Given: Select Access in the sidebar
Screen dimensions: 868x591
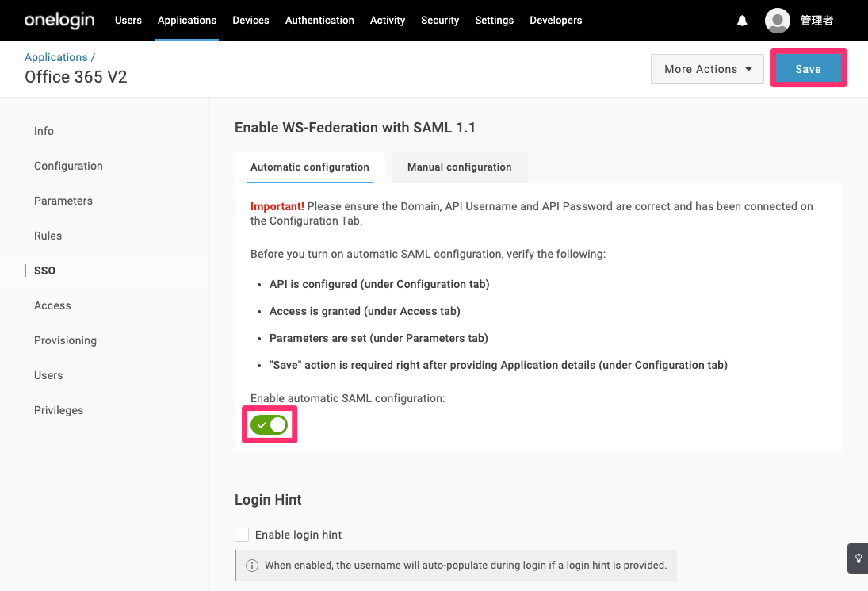Looking at the screenshot, I should tap(52, 305).
